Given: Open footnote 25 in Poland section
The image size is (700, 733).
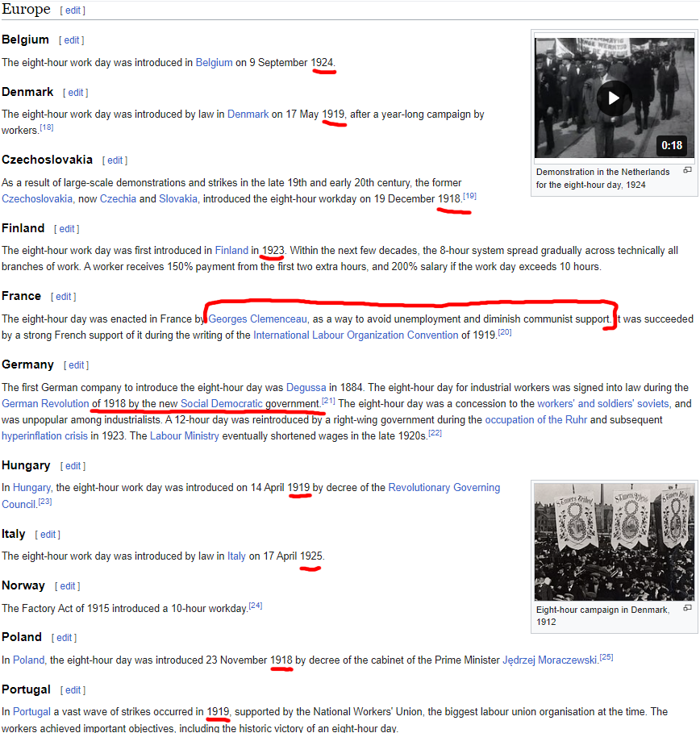Looking at the screenshot, I should click(606, 657).
